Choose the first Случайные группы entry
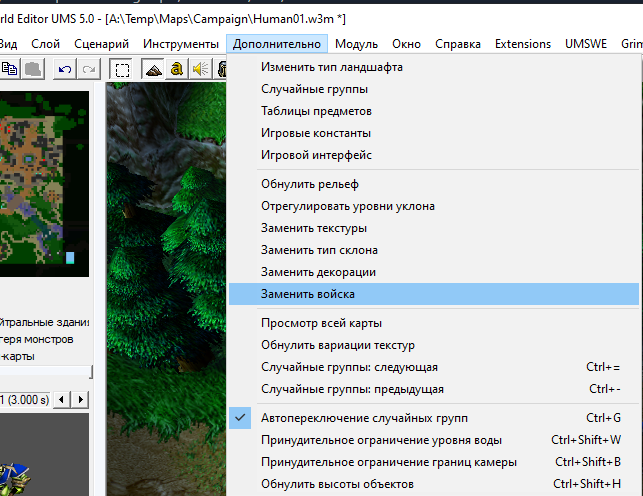This screenshot has width=643, height=496. tap(434, 89)
